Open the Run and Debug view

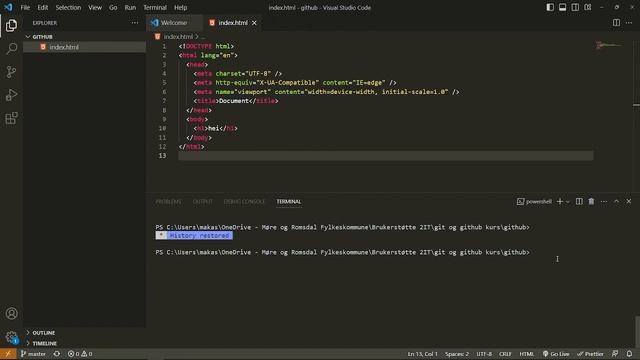pos(11,95)
